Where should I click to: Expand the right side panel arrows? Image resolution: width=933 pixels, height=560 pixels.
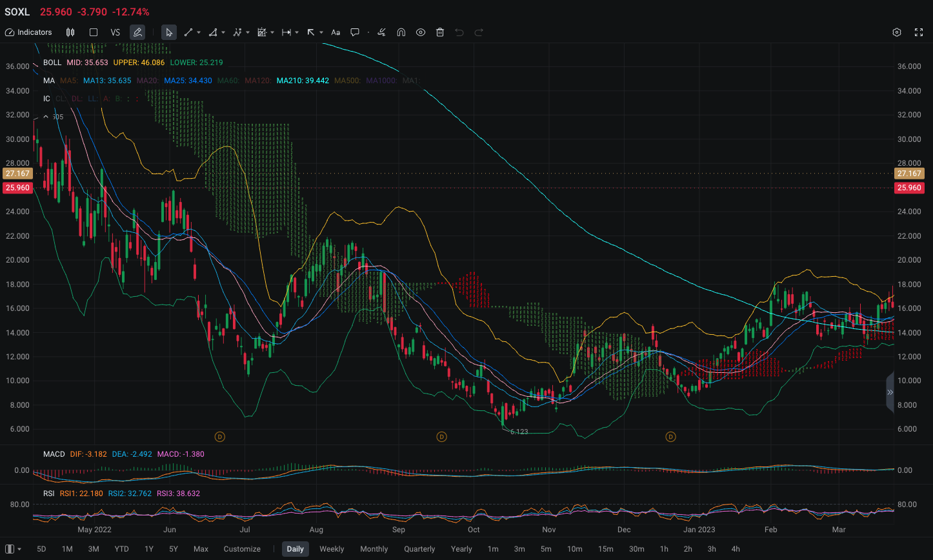tap(890, 392)
